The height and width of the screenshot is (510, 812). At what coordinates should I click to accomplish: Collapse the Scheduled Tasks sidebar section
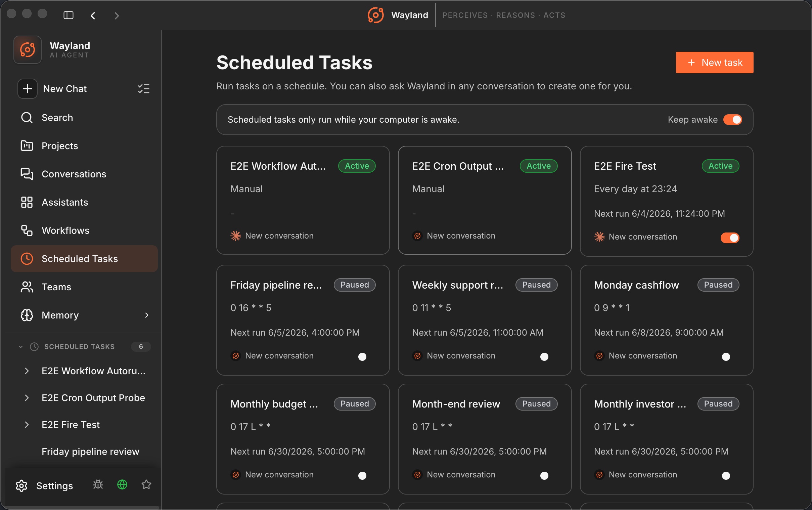pyautogui.click(x=21, y=347)
